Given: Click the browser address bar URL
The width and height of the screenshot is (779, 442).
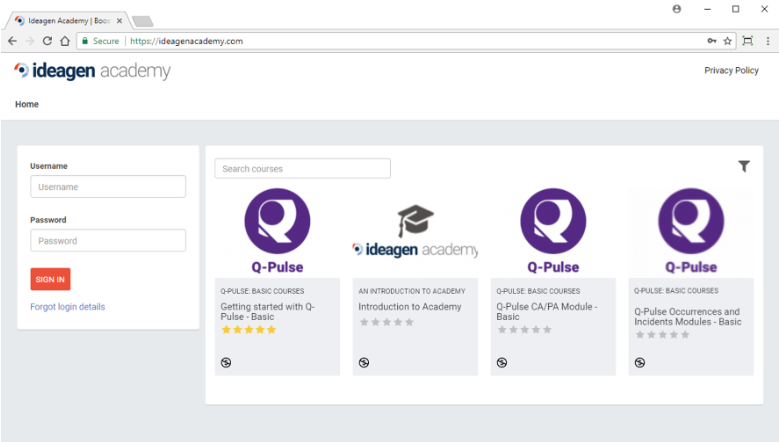Looking at the screenshot, I should click(x=186, y=41).
